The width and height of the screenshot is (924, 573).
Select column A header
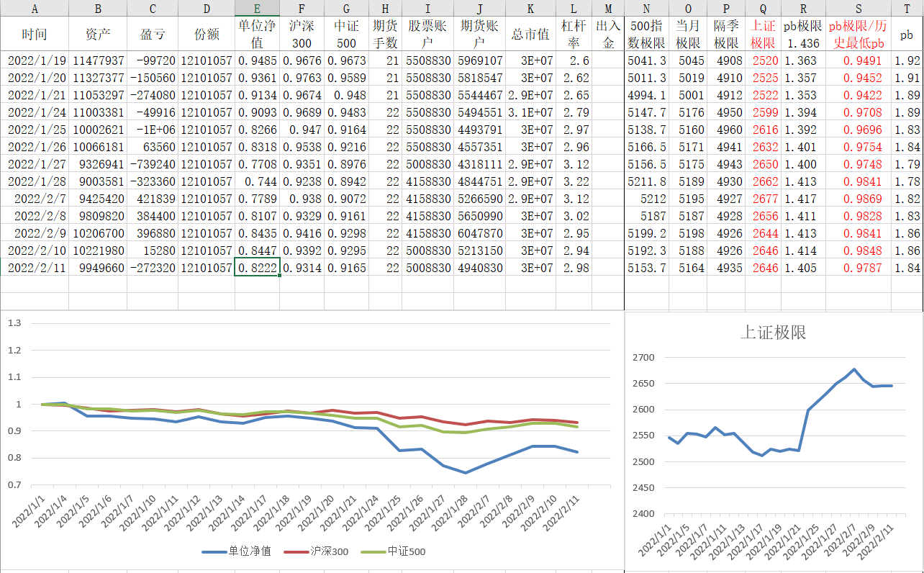click(35, 9)
